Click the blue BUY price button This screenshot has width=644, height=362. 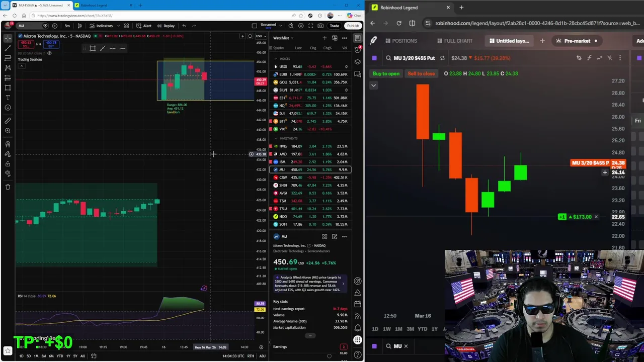51,45
